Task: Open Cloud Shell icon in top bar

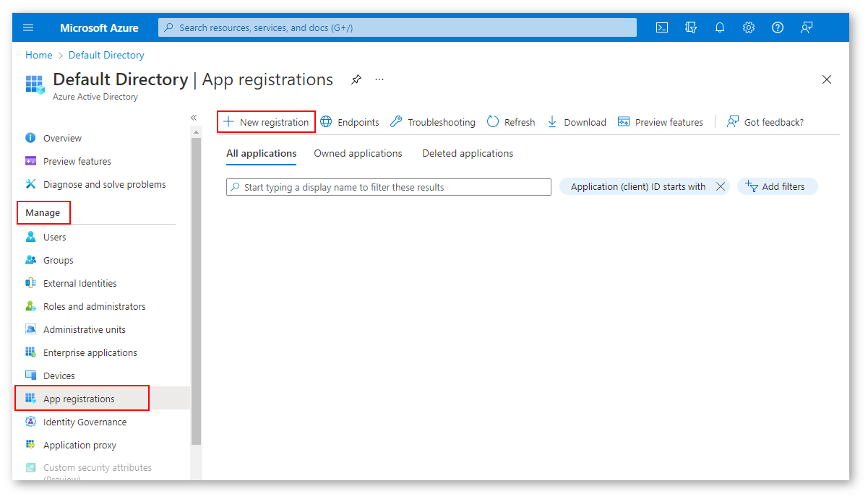Action: pyautogui.click(x=661, y=27)
